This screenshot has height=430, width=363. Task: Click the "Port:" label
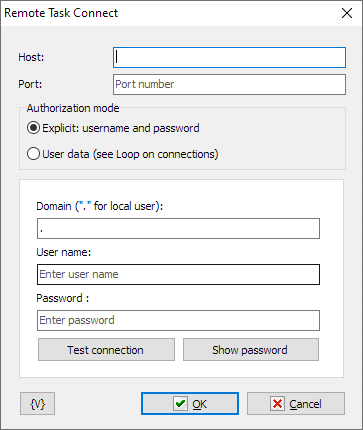tap(30, 84)
